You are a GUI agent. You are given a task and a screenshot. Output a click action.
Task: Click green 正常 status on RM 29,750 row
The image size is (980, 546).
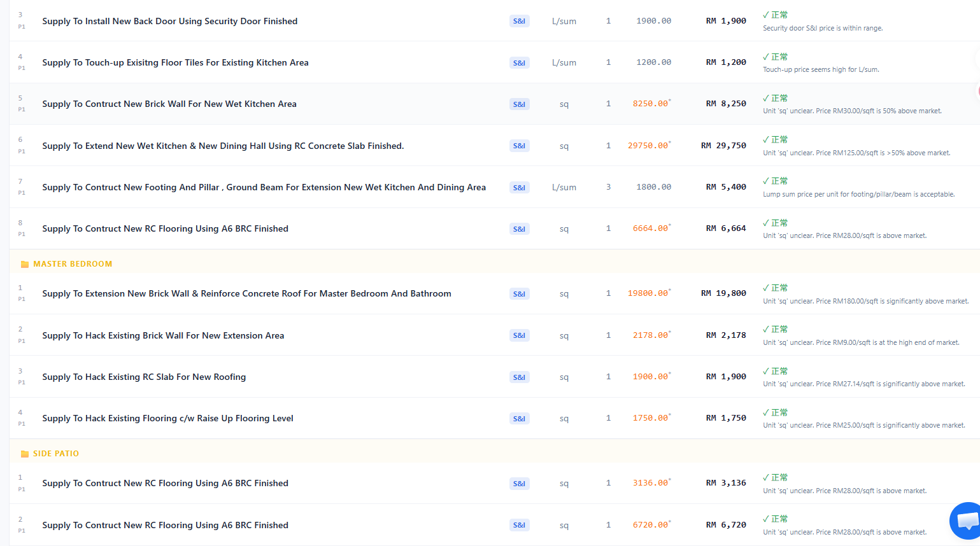775,139
